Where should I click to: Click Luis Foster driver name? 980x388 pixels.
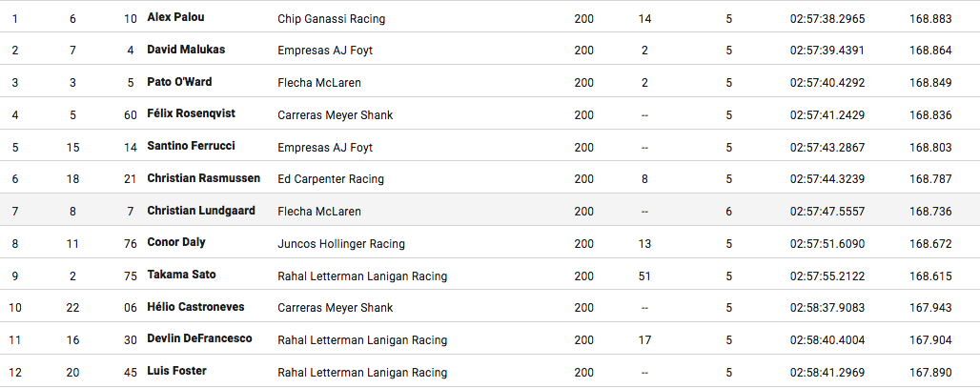176,372
